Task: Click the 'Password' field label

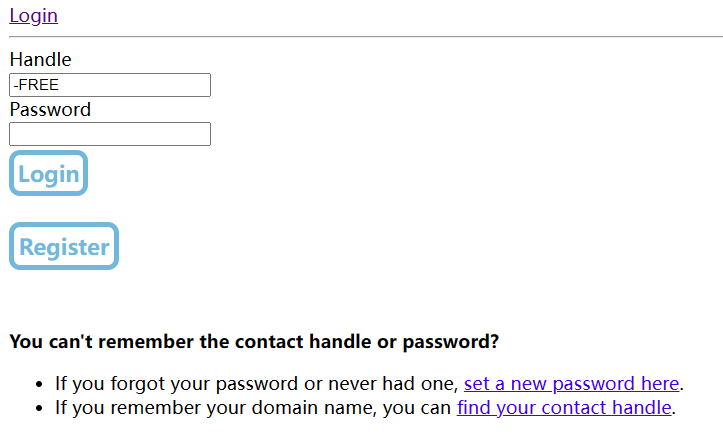Action: pyautogui.click(x=50, y=109)
